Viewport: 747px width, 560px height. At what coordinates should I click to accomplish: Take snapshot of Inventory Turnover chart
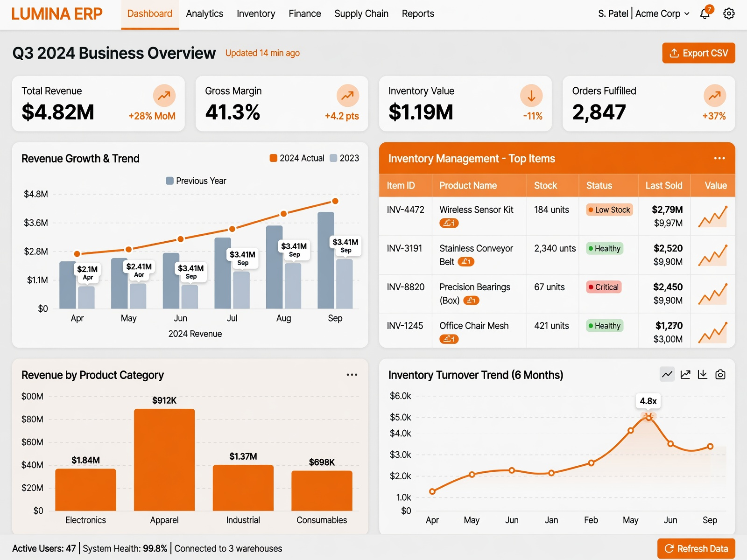point(720,374)
